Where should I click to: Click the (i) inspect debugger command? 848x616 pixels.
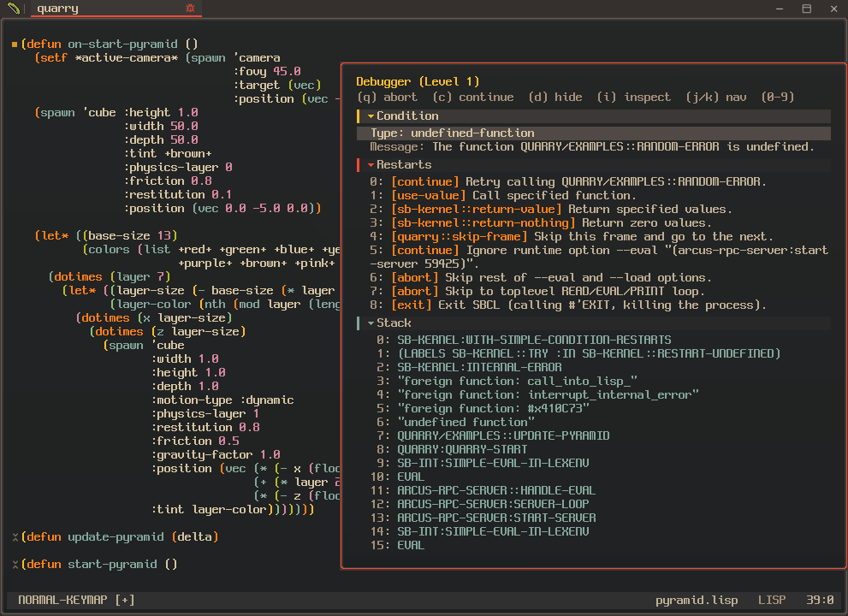(x=633, y=98)
